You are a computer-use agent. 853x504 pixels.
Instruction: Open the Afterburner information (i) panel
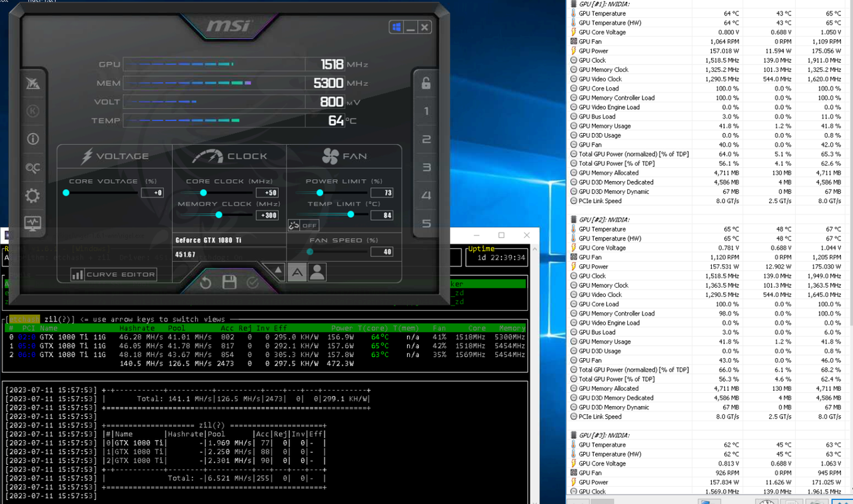[x=32, y=139]
